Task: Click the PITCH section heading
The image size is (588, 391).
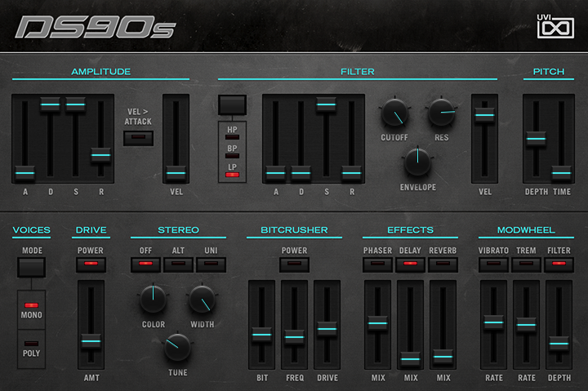Action: pos(549,72)
